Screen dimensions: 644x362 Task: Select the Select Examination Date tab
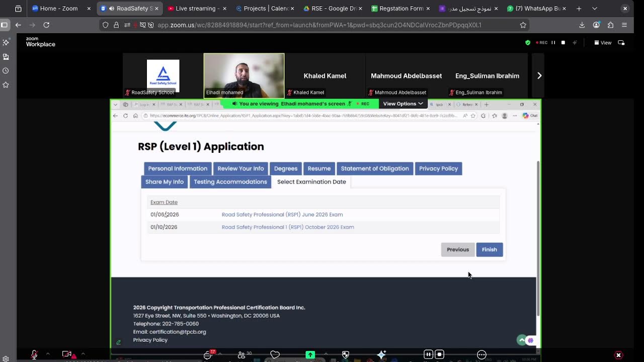(311, 182)
